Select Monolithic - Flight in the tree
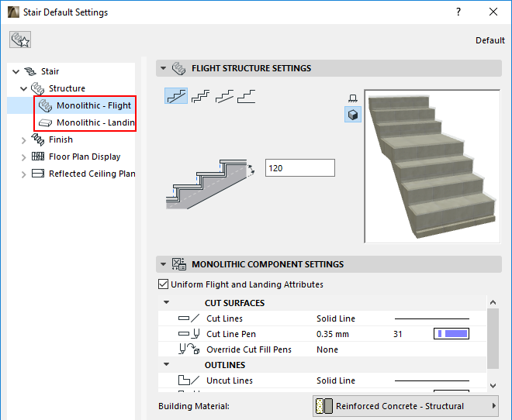 tap(93, 105)
